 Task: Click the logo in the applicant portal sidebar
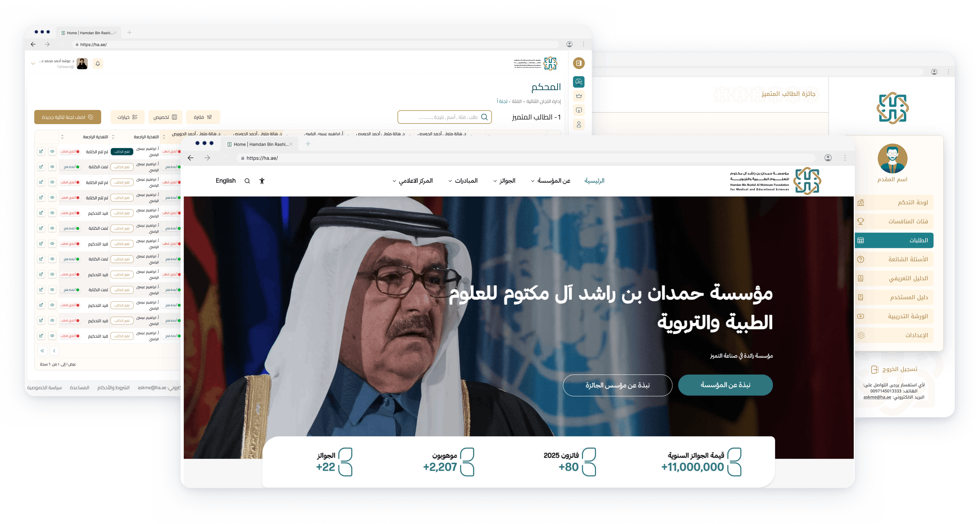pyautogui.click(x=892, y=108)
